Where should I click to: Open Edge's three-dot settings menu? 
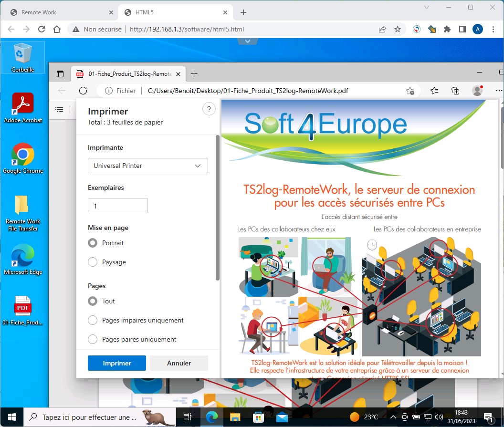(499, 91)
